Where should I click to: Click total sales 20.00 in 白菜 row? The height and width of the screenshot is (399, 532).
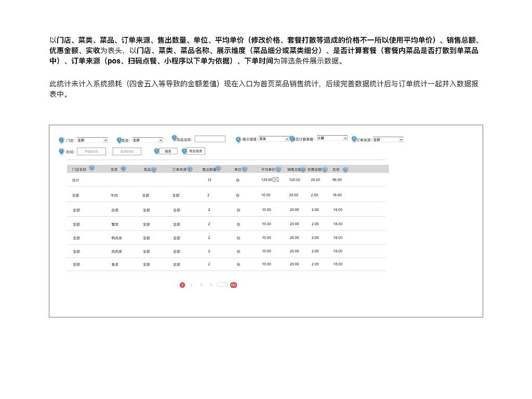[294, 210]
